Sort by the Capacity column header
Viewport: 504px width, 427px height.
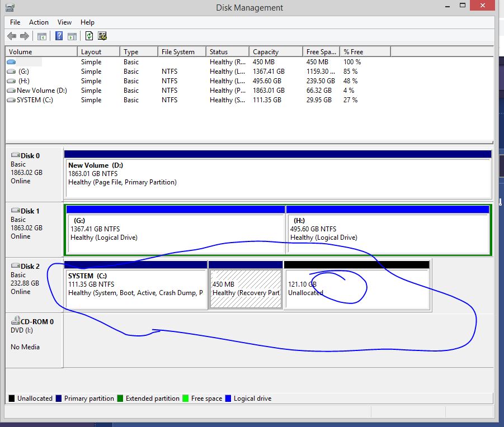(276, 51)
